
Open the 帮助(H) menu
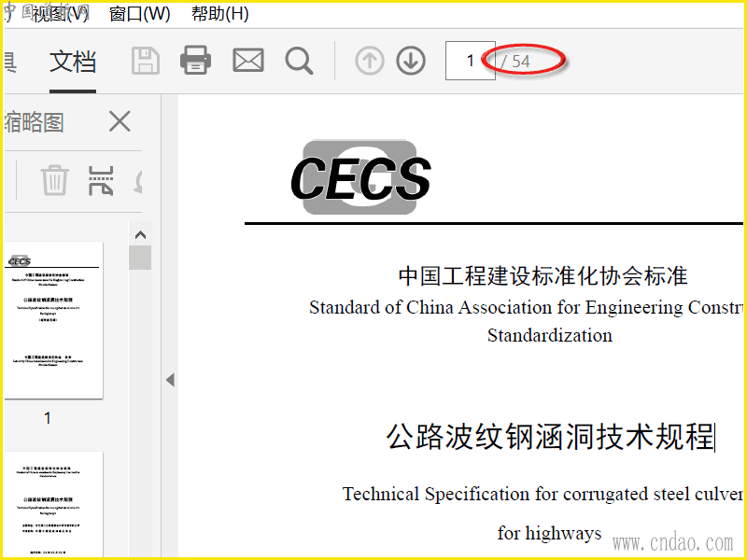tap(220, 14)
